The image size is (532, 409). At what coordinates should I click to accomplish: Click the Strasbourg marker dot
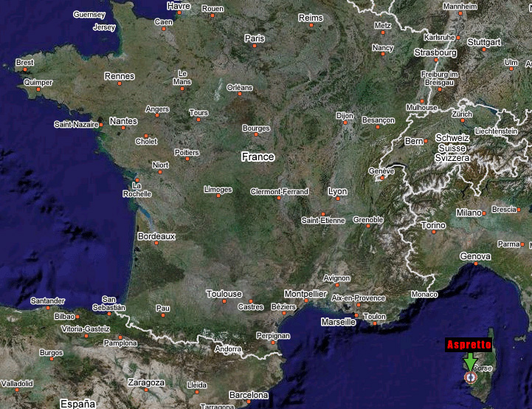point(437,61)
